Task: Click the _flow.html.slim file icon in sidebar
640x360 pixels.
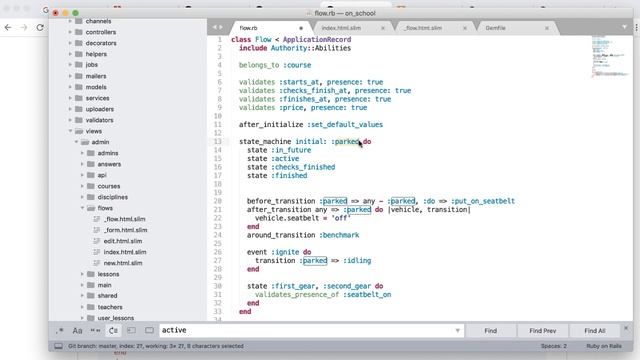Action: (96, 219)
